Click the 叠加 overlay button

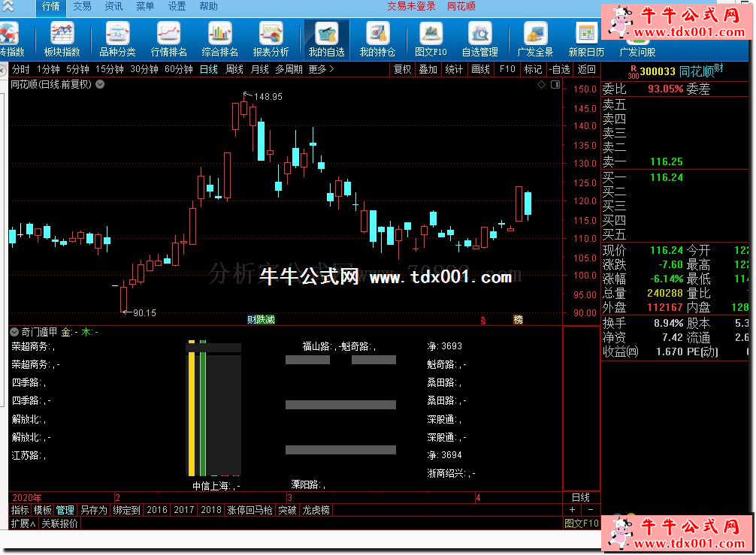[x=428, y=69]
